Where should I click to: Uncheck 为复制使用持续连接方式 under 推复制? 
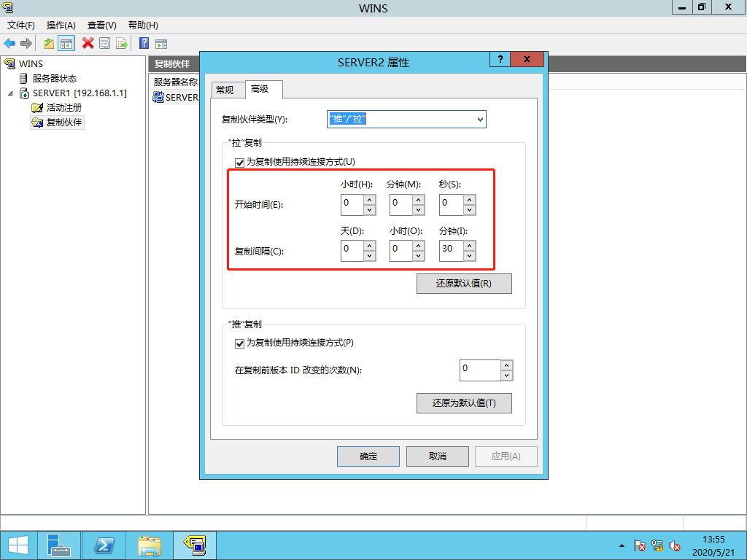click(239, 343)
